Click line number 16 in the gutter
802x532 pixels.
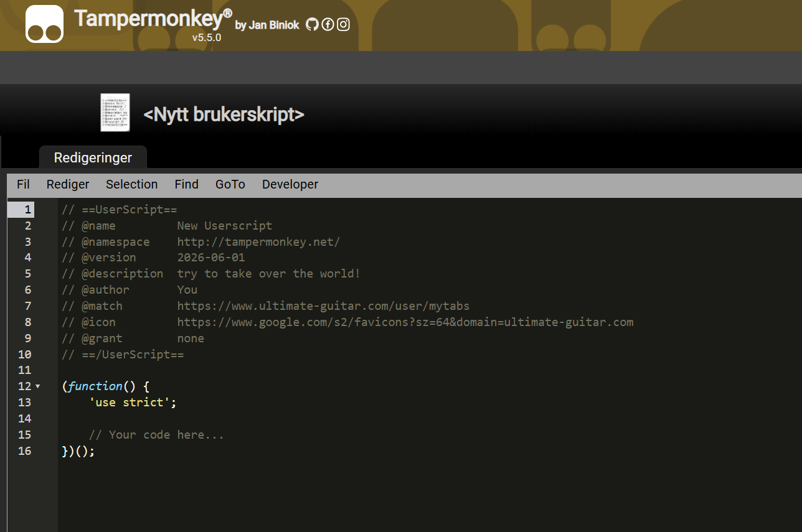(25, 451)
